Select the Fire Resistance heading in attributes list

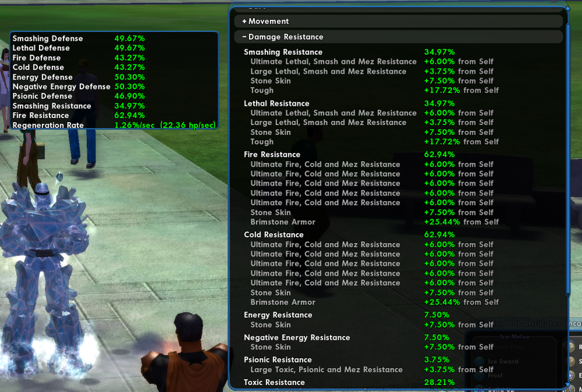point(272,155)
